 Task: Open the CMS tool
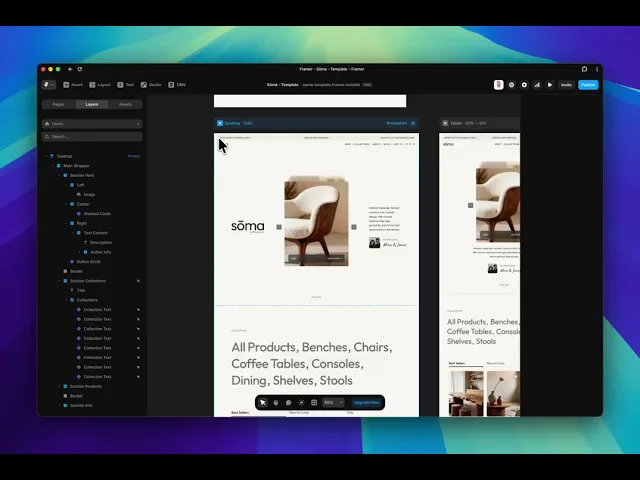pyautogui.click(x=177, y=85)
